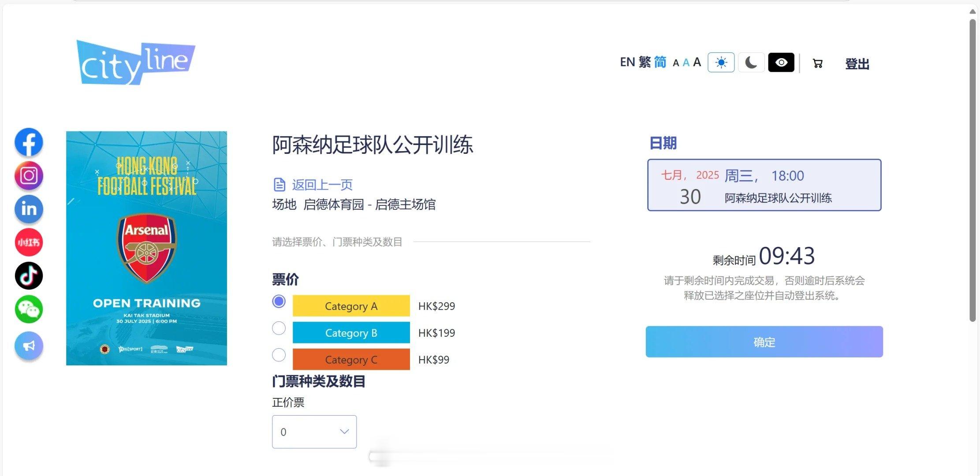The image size is (980, 476).
Task: Click the event title 阿森纳足球队公开训练 heading
Action: [373, 145]
